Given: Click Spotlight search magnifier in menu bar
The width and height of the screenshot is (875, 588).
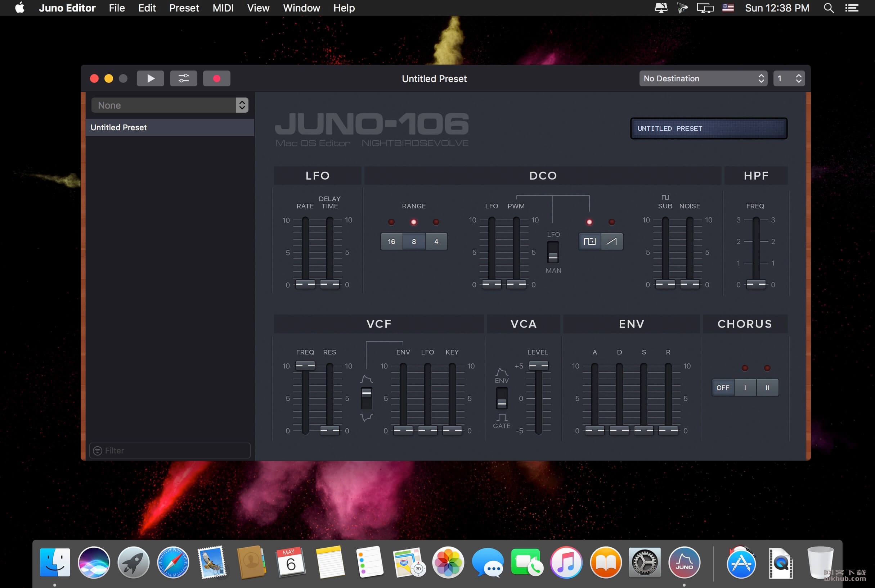Looking at the screenshot, I should pos(829,8).
